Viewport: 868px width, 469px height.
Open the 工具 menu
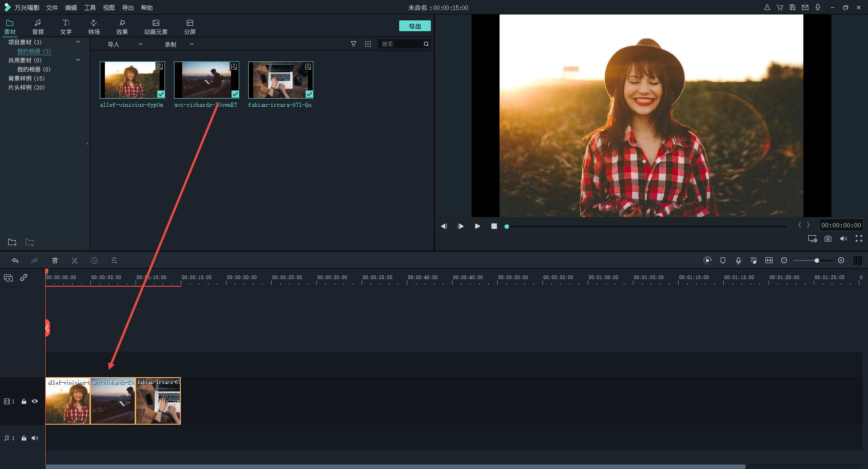point(90,8)
